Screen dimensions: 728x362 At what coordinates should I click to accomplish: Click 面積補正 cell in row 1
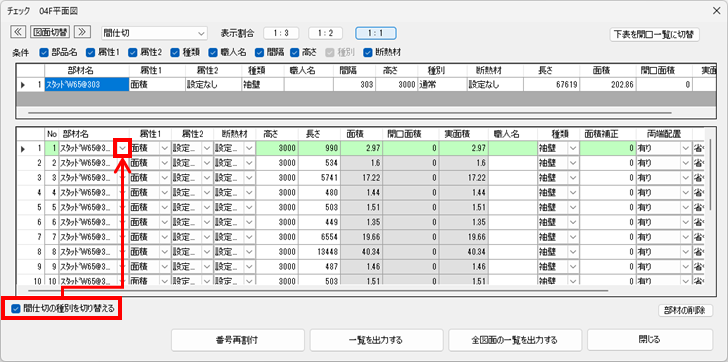[608, 148]
